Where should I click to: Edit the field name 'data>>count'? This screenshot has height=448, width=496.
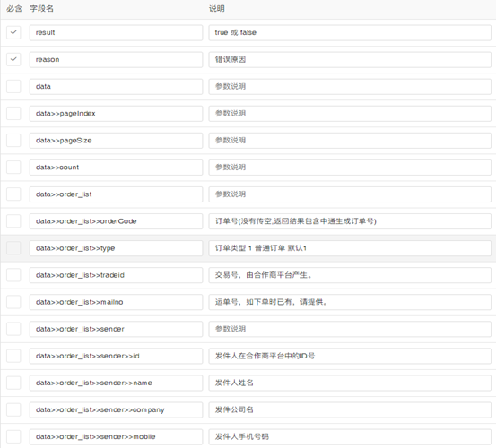116,168
